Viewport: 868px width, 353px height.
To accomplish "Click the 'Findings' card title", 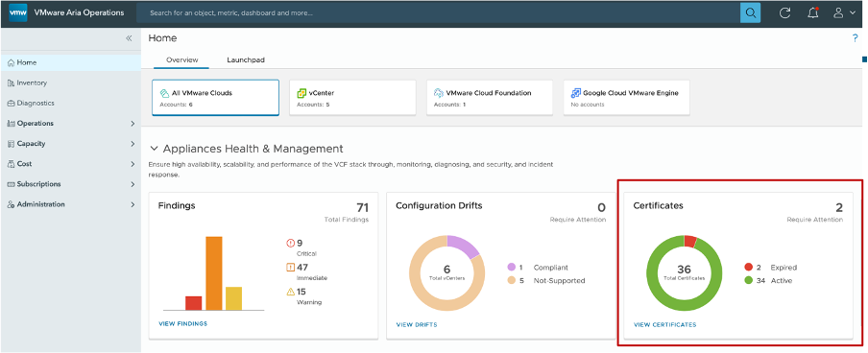I will [x=177, y=206].
